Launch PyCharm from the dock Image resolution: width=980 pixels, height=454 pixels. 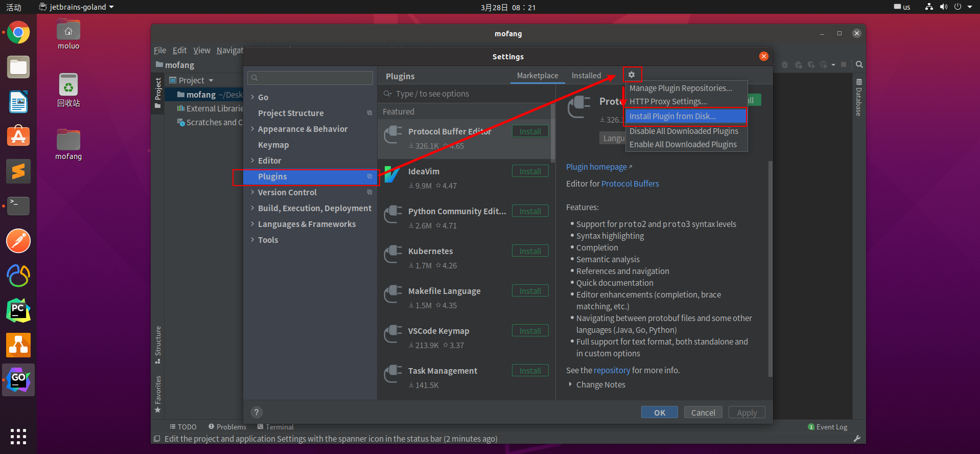pos(18,310)
